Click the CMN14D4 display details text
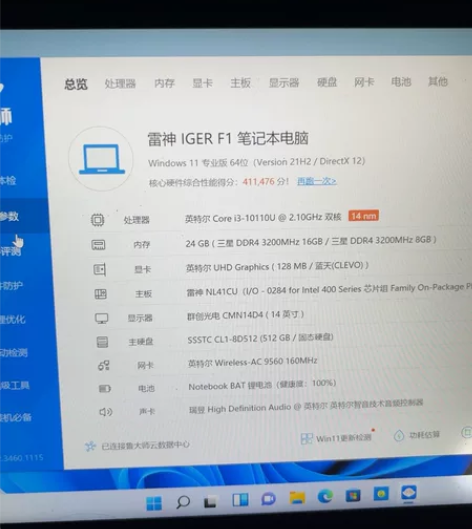This screenshot has width=472, height=529. (246, 315)
